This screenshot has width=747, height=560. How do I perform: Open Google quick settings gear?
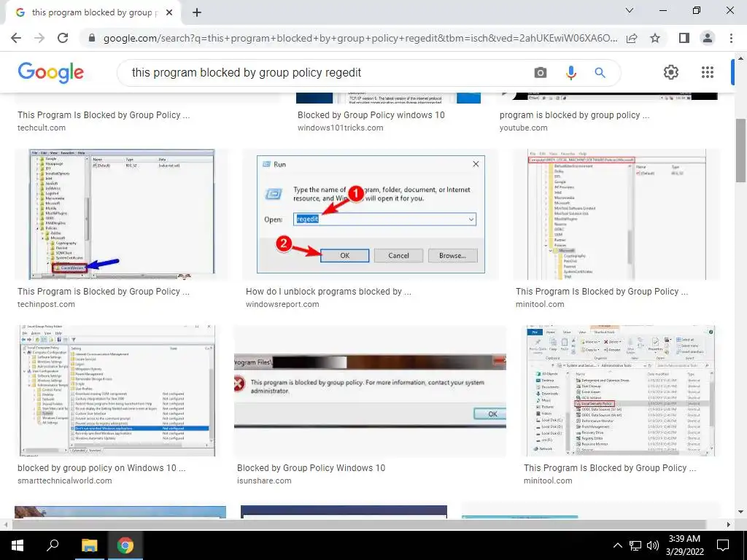(671, 72)
